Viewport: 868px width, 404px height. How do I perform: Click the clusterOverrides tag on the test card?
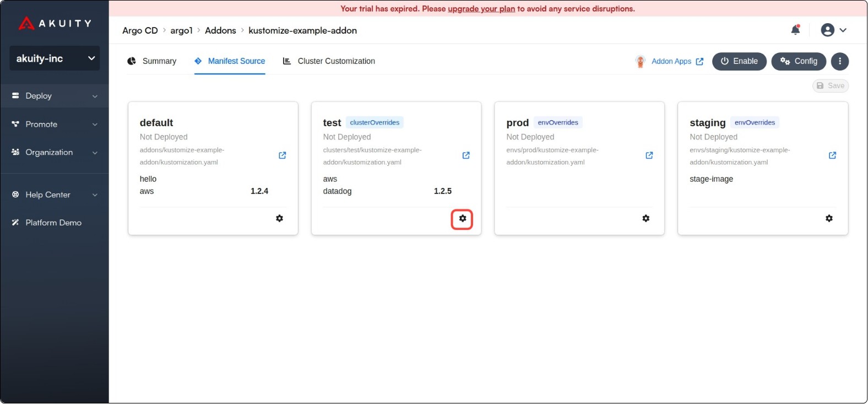tap(375, 122)
